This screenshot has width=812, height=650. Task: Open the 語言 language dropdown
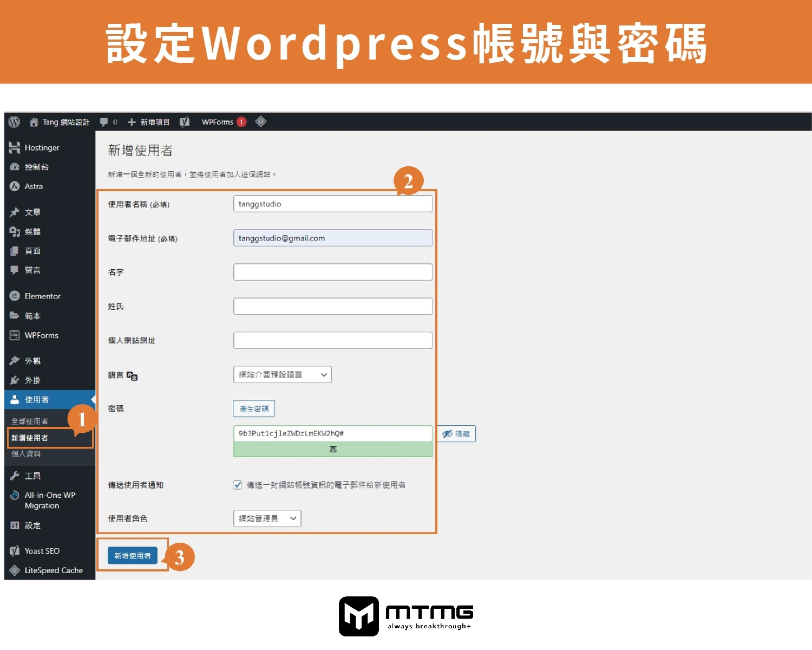(282, 374)
